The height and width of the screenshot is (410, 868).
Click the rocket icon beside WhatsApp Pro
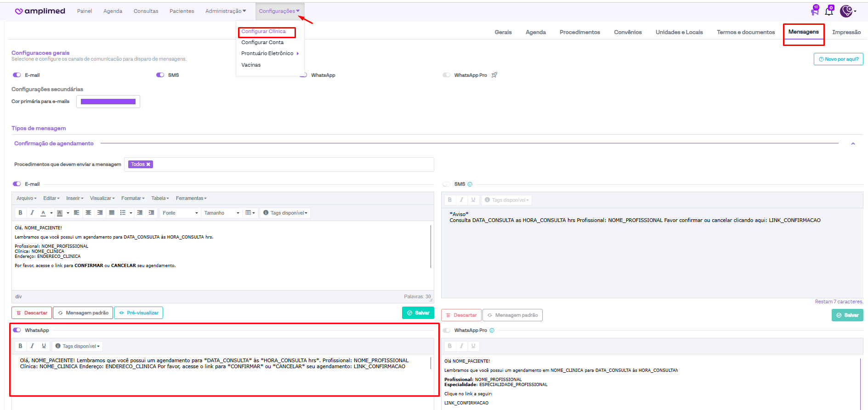pos(494,75)
